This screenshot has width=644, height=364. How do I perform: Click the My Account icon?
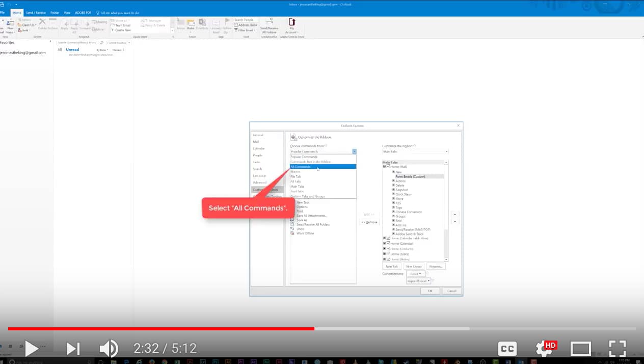(x=291, y=25)
